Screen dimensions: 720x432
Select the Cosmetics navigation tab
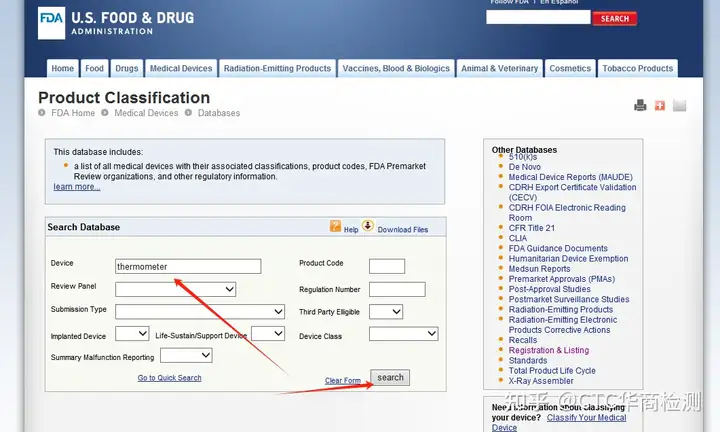point(570,69)
